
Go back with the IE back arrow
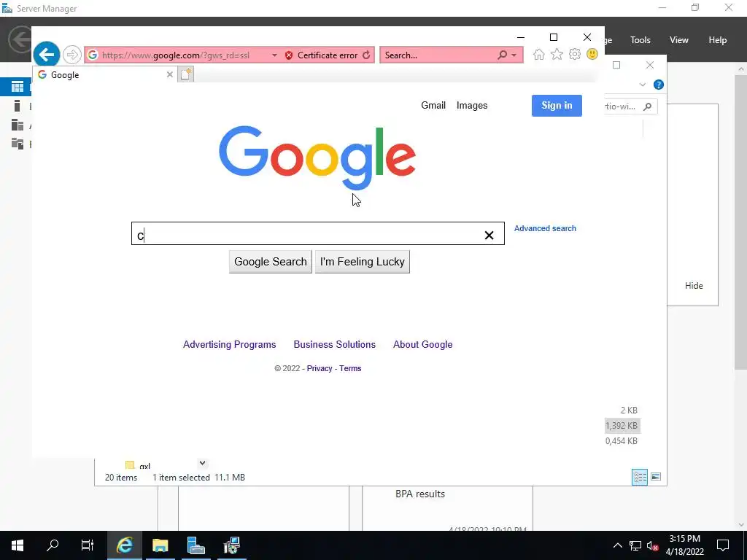[x=46, y=55]
